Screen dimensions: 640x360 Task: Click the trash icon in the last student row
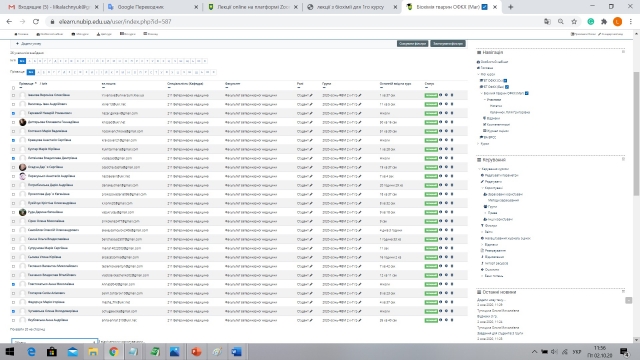point(452,320)
